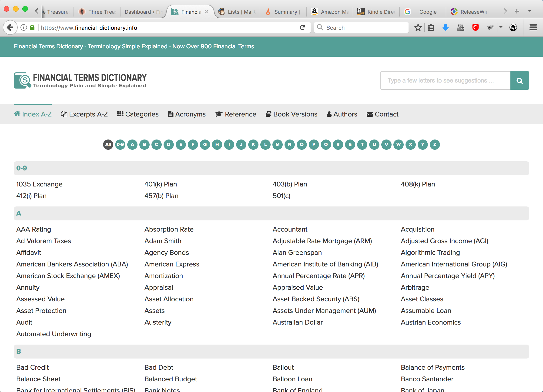Open the Book Versions nav item
The image size is (543, 392).
tap(291, 114)
